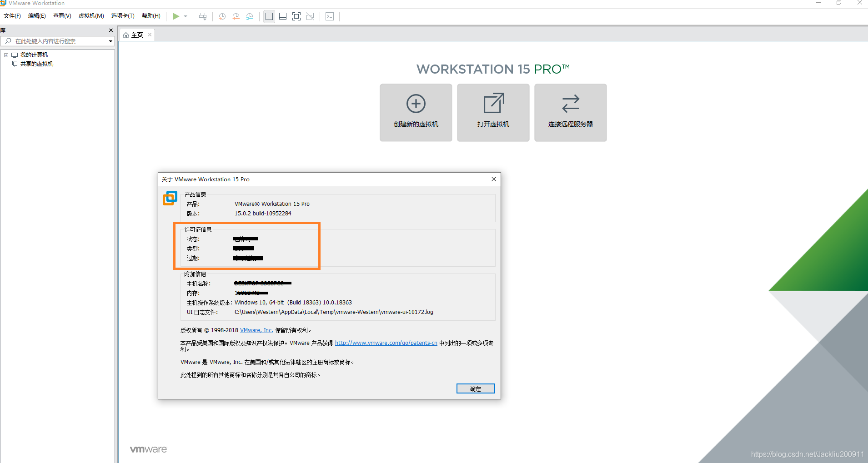The height and width of the screenshot is (463, 868).
Task: Open the vmware.com patents link
Action: tap(386, 343)
